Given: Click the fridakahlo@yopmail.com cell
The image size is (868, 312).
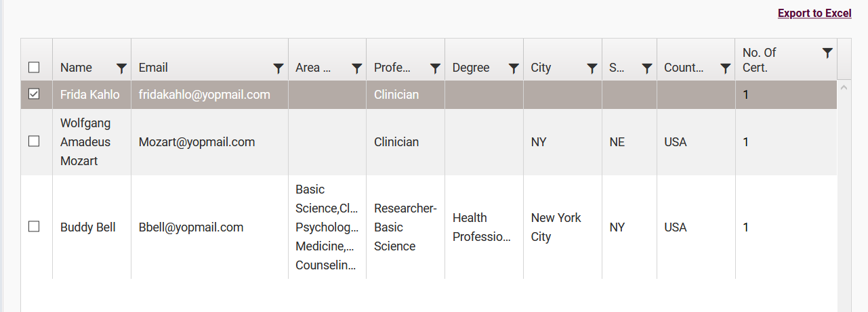Looking at the screenshot, I should coord(205,95).
